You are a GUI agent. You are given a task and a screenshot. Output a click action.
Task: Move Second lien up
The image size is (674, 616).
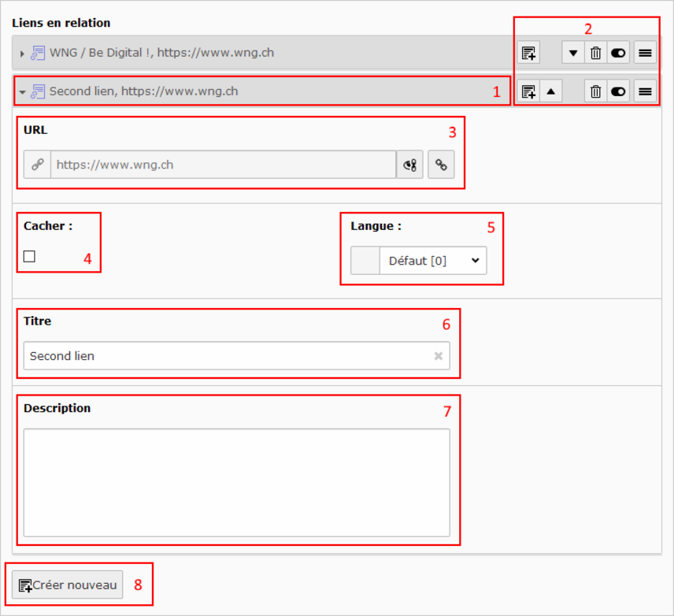(x=551, y=91)
